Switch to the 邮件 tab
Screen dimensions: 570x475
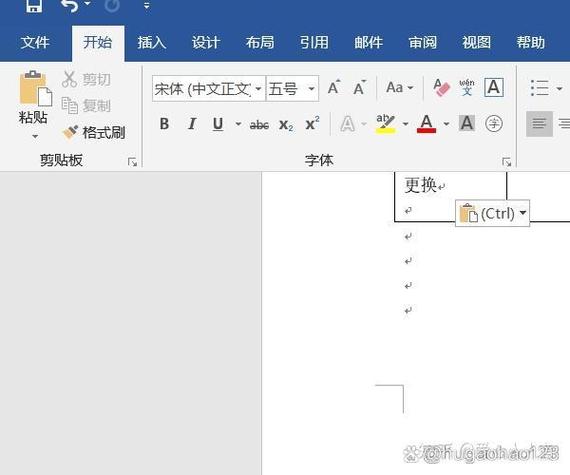pyautogui.click(x=368, y=43)
